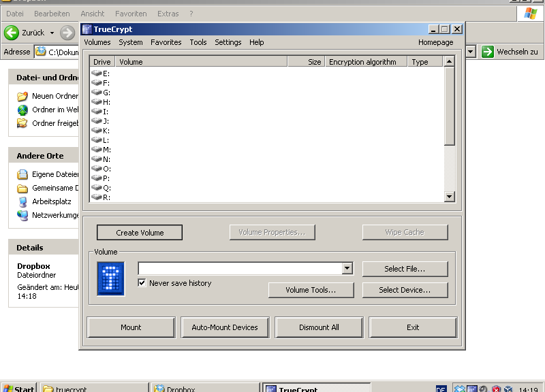This screenshot has height=392, width=545.
Task: Open the Favorites menu in TrueCrypt
Action: click(x=166, y=42)
